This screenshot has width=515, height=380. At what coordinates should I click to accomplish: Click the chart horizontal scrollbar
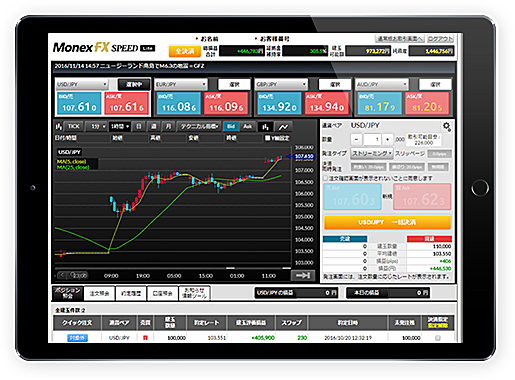pyautogui.click(x=173, y=268)
